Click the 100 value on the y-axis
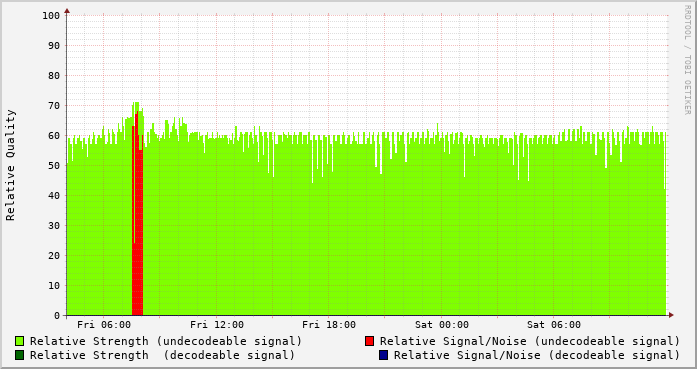The image size is (697, 369). pos(51,16)
